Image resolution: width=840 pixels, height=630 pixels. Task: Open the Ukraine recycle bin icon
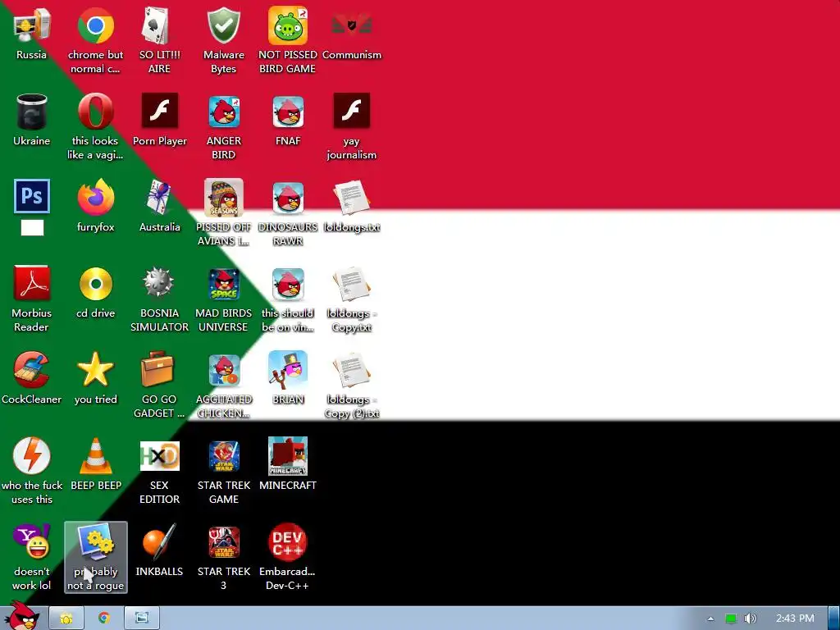tap(32, 112)
